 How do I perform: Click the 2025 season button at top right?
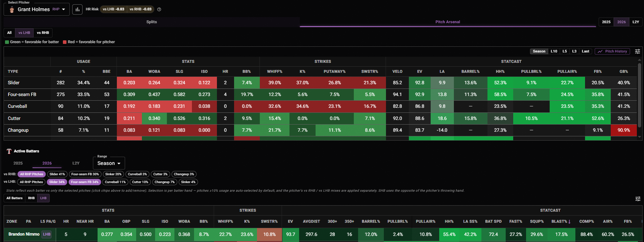[x=606, y=22]
